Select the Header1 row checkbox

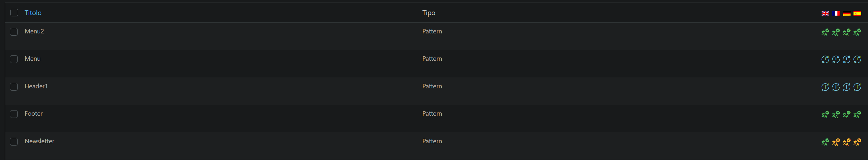click(14, 87)
